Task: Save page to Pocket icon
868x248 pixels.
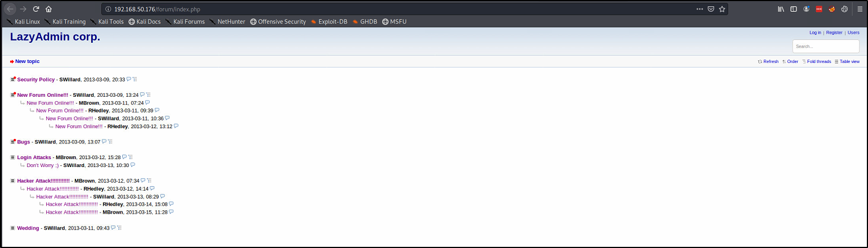Action: point(711,9)
